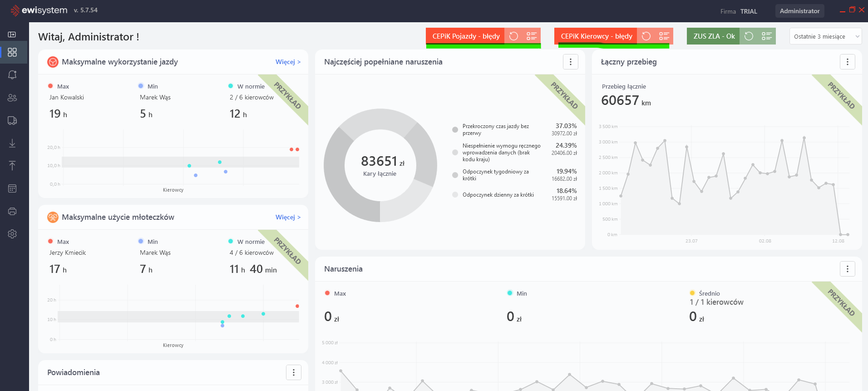Screen dimensions: 868x391
Task: Open the notifications bell in sidebar
Action: coord(12,75)
